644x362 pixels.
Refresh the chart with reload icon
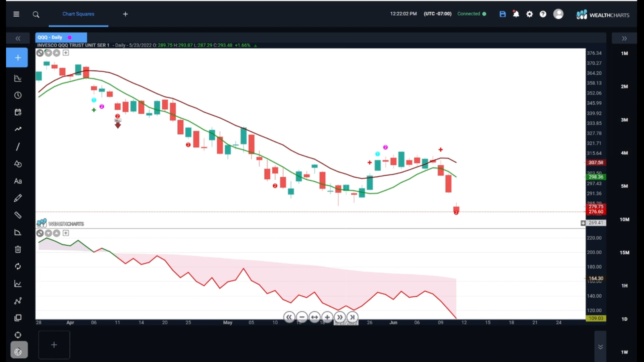tap(18, 266)
